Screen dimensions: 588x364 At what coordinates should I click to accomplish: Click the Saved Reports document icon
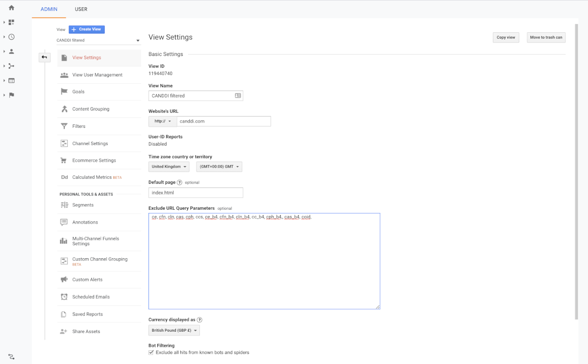64,314
